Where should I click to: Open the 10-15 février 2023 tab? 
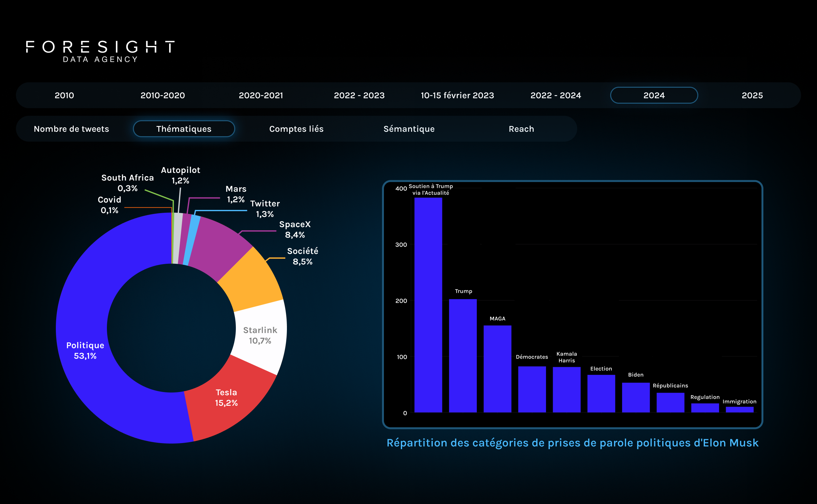pyautogui.click(x=457, y=95)
